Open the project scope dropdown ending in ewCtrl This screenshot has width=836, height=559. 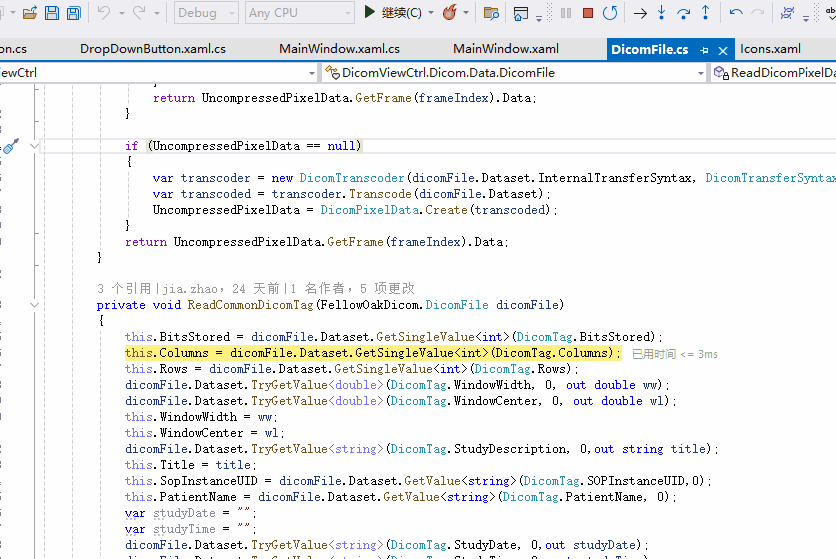pyautogui.click(x=158, y=73)
